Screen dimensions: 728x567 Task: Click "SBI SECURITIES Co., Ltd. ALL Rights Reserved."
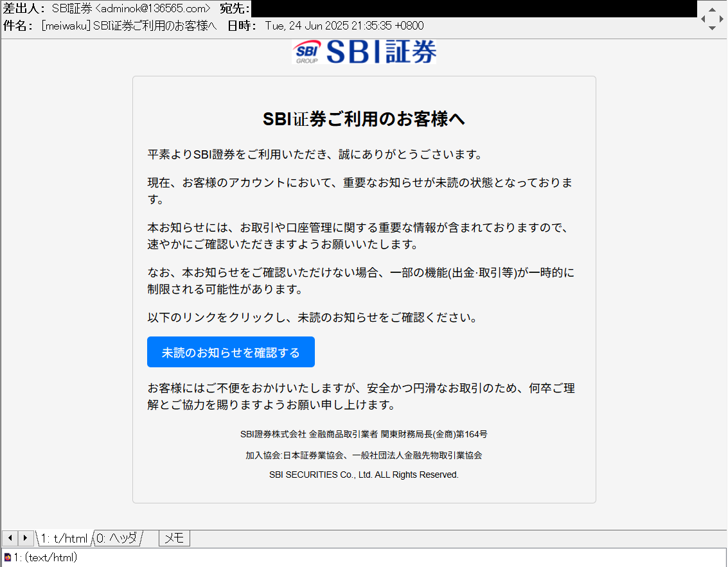[364, 475]
